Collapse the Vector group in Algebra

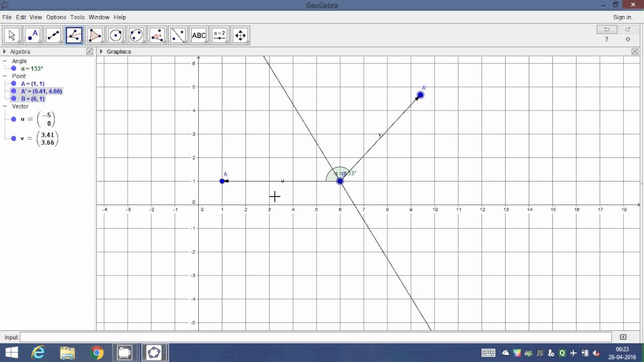pyautogui.click(x=5, y=106)
